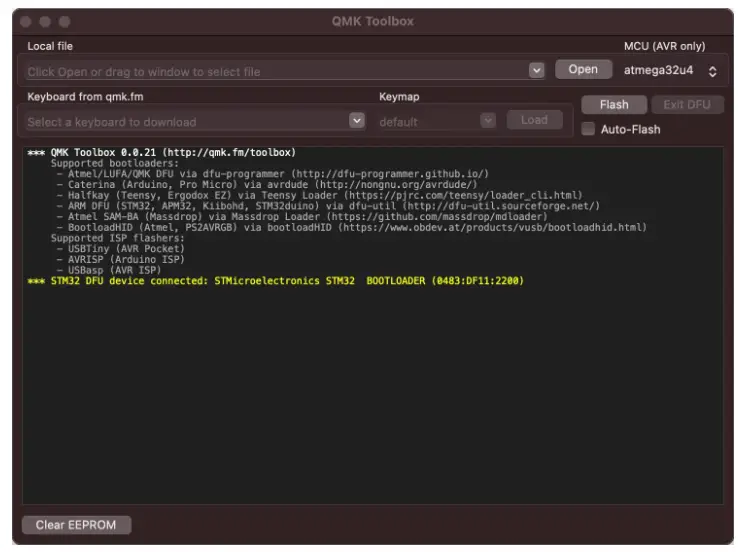The image size is (738, 552).
Task: Flash the firmware with Flash button
Action: [x=614, y=104]
